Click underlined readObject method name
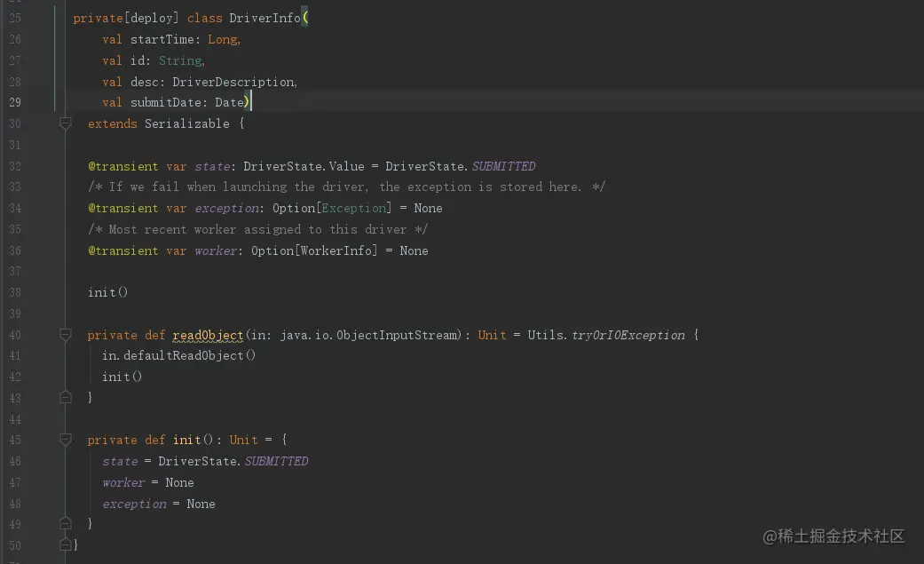 coord(208,335)
